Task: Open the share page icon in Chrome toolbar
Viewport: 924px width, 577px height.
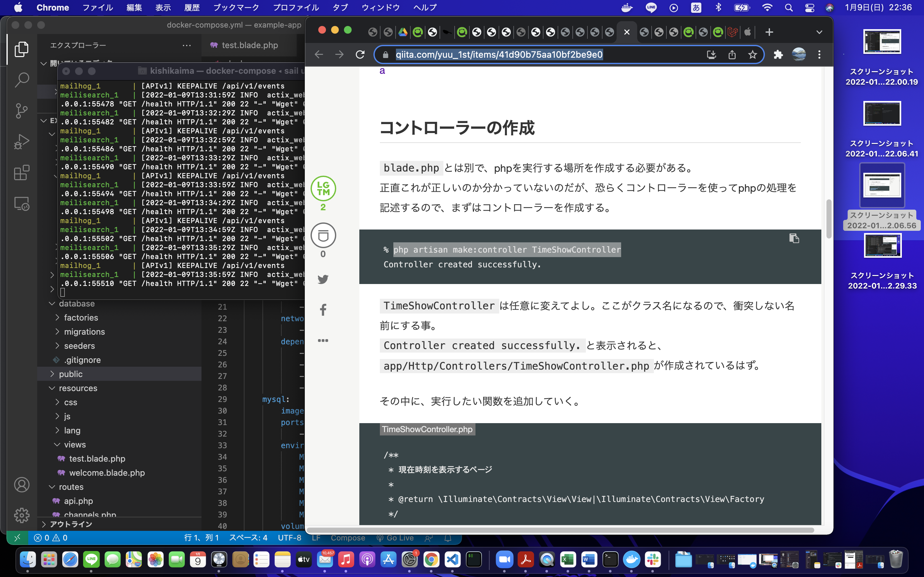Action: (732, 54)
